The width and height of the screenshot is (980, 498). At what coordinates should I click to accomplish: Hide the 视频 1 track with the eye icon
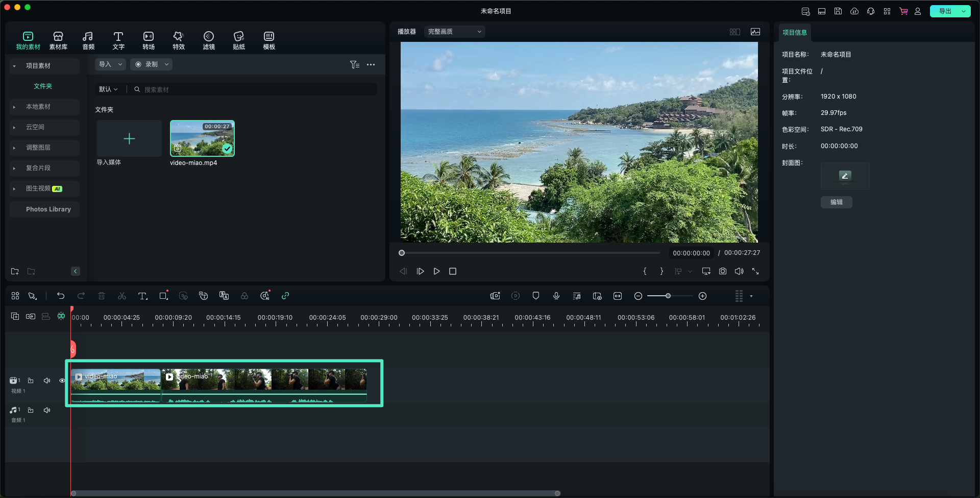[62, 381]
